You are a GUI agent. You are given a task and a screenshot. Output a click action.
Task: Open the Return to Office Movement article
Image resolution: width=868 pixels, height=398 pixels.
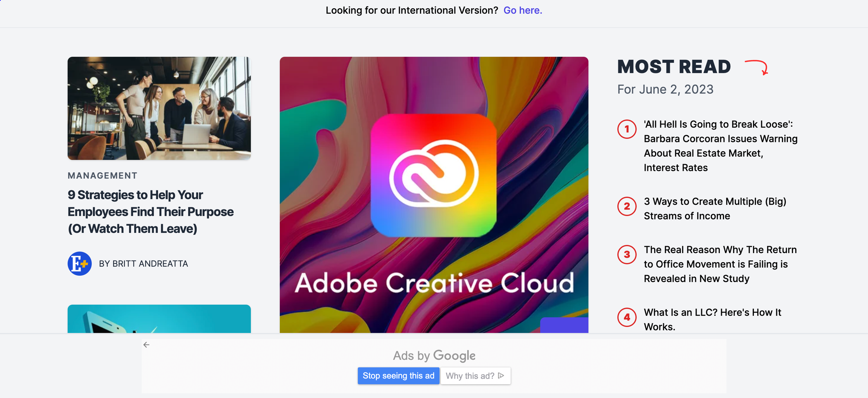tap(720, 264)
